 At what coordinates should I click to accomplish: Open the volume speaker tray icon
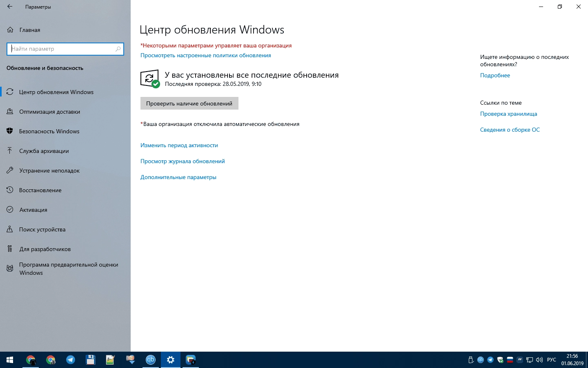(539, 360)
